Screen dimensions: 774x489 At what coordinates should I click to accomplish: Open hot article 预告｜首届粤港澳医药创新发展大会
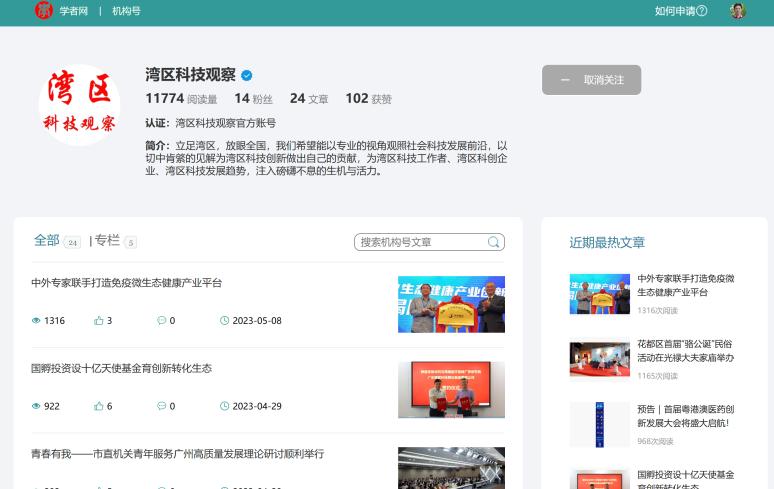click(686, 416)
